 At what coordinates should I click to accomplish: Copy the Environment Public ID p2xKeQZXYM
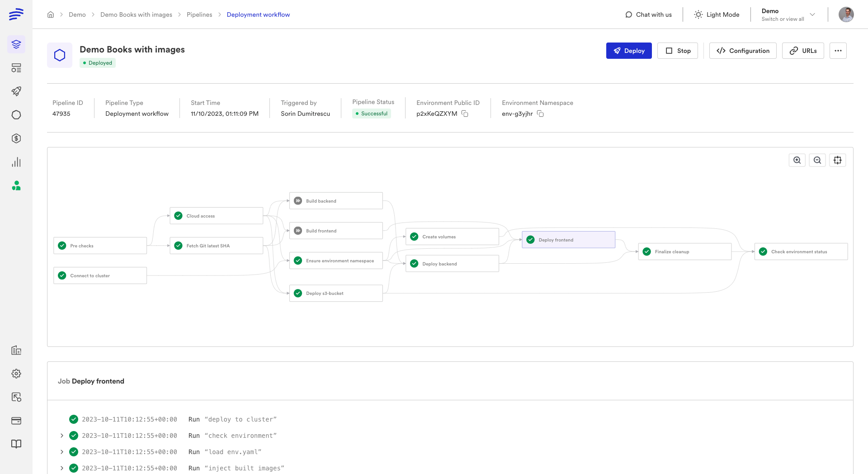pos(465,114)
